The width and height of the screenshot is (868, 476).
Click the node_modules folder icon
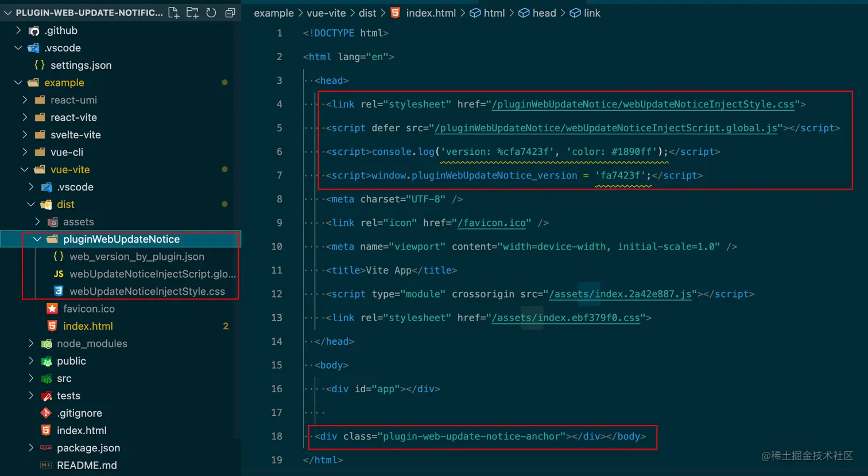(x=46, y=344)
